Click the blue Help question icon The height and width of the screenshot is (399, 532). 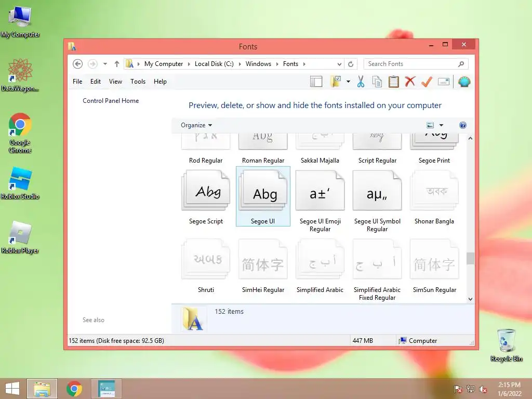(x=462, y=125)
